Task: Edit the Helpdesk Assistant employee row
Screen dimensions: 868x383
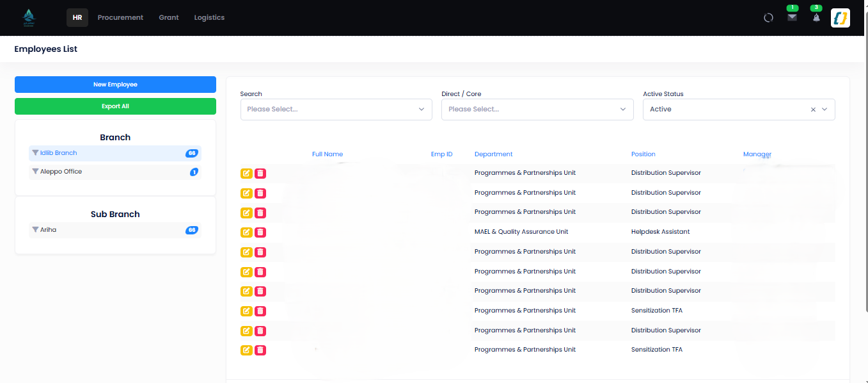Action: pyautogui.click(x=246, y=232)
